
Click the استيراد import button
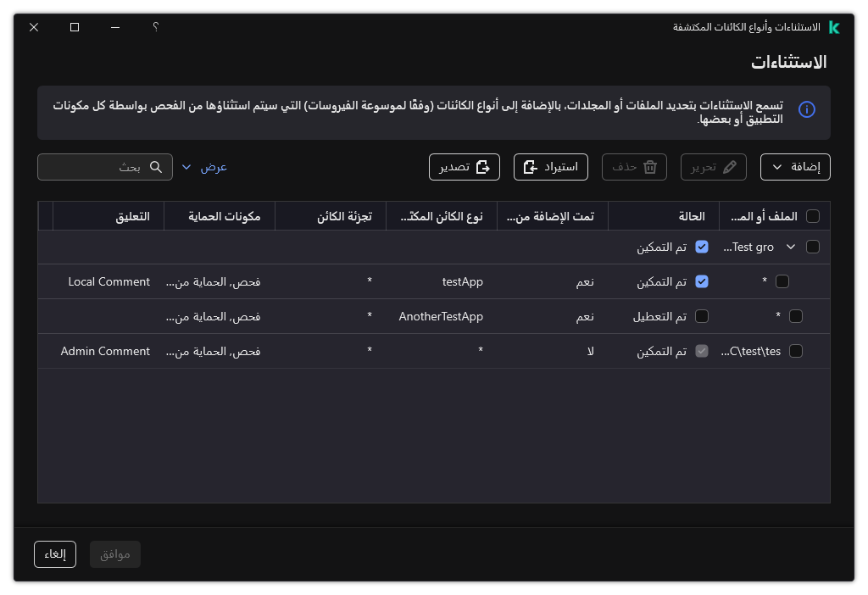click(x=551, y=167)
